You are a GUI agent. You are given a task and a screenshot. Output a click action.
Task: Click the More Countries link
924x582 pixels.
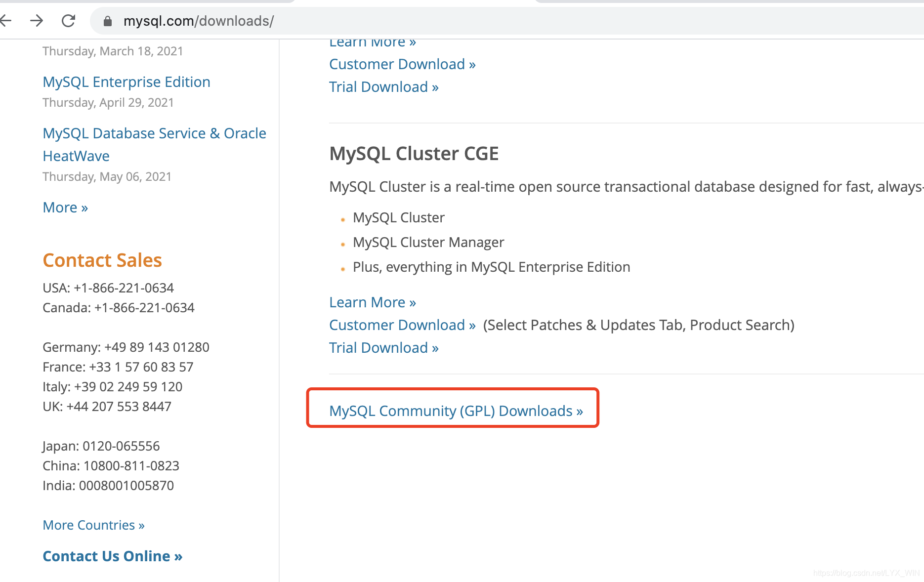[x=93, y=525]
